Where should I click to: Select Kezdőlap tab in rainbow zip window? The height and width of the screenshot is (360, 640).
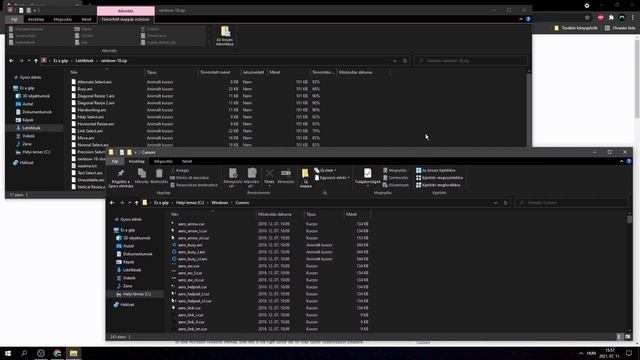36,19
